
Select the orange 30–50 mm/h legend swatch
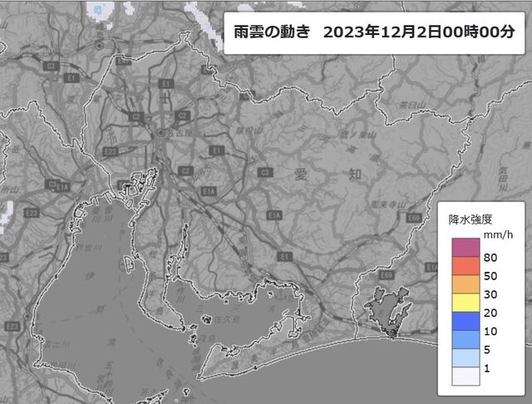pos(465,284)
